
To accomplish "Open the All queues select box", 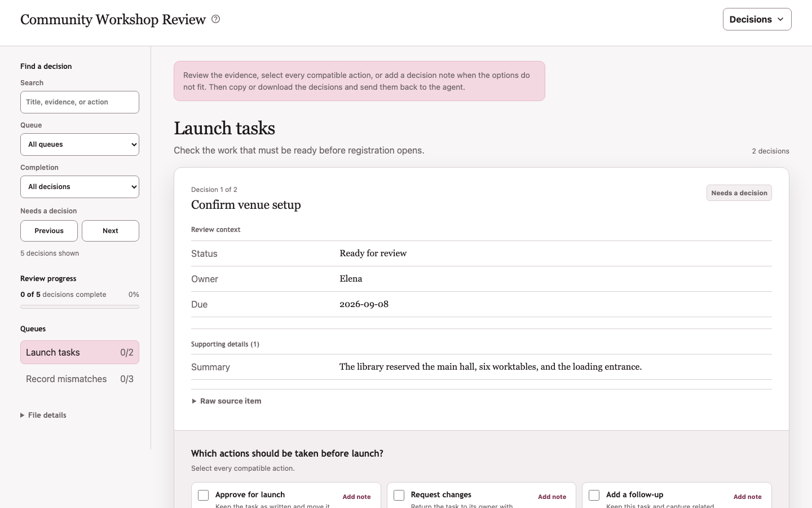I will (80, 144).
